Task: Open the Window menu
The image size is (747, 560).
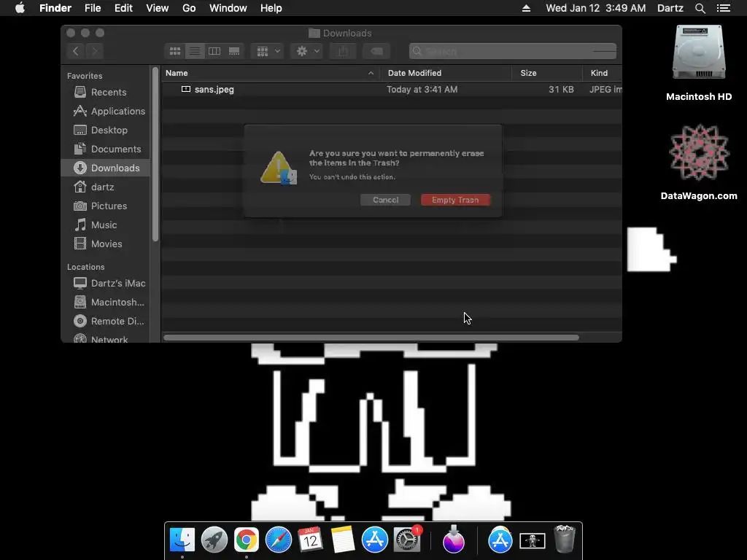Action: tap(228, 8)
